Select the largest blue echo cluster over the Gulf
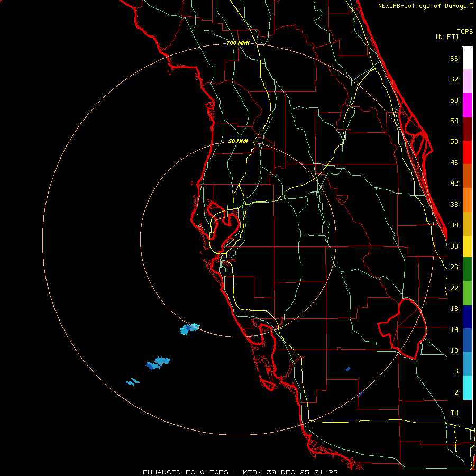Viewport: 476px width, 476px height. (x=158, y=363)
